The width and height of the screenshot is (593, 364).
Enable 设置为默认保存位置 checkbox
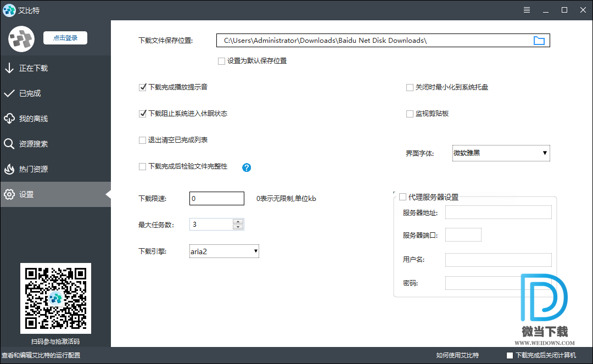222,61
